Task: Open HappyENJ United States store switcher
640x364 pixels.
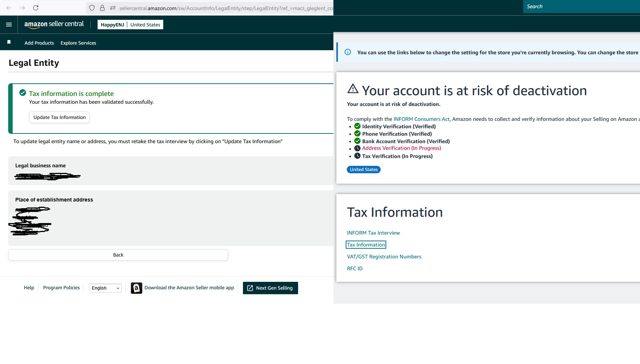Action: pos(130,25)
